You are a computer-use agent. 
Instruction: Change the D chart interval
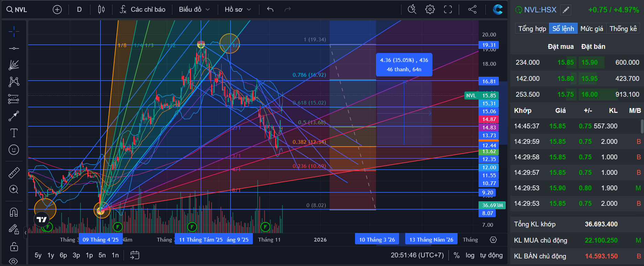tap(79, 10)
